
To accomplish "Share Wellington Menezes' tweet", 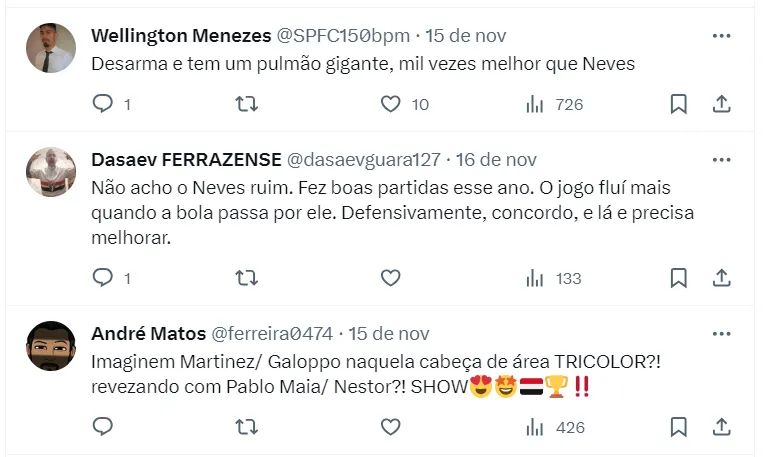I will (721, 104).
